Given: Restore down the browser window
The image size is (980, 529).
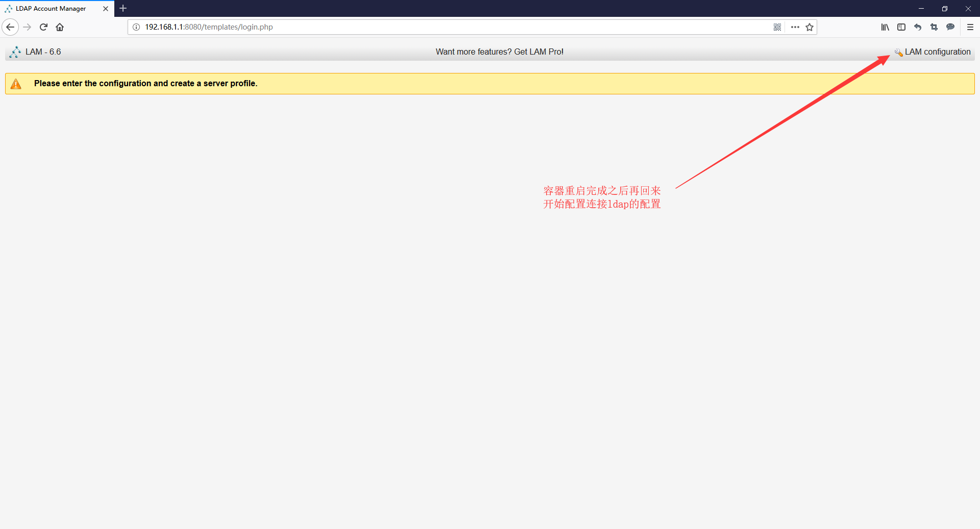Looking at the screenshot, I should click(x=945, y=9).
